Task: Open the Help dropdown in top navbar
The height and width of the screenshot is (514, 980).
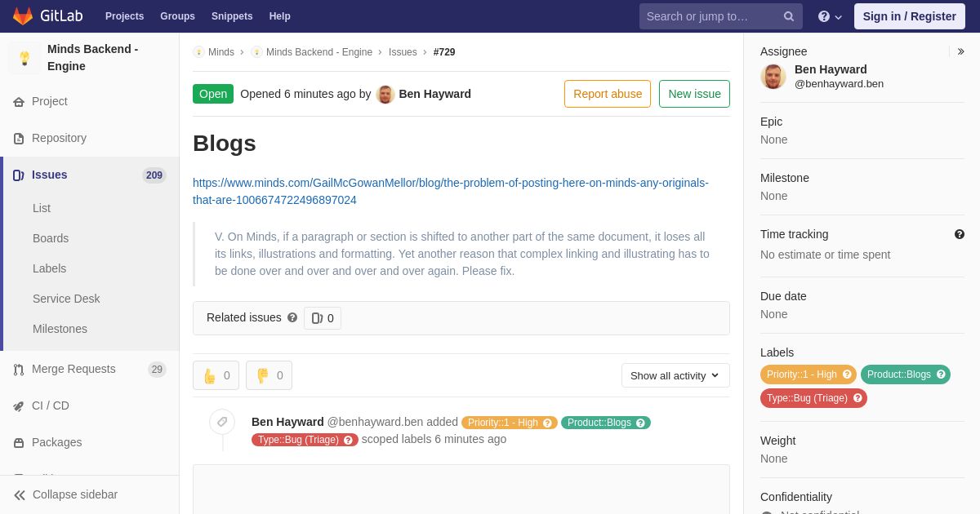Action: 830,16
